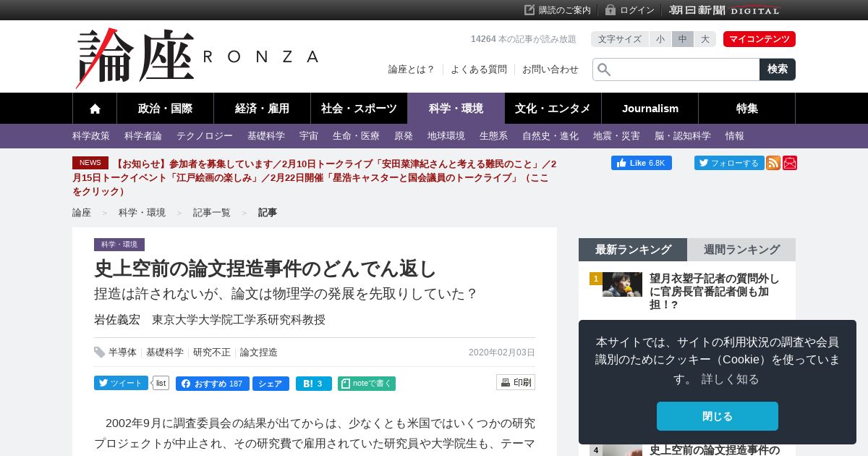
Task: Open the 生態系 subcategory
Action: [x=493, y=136]
